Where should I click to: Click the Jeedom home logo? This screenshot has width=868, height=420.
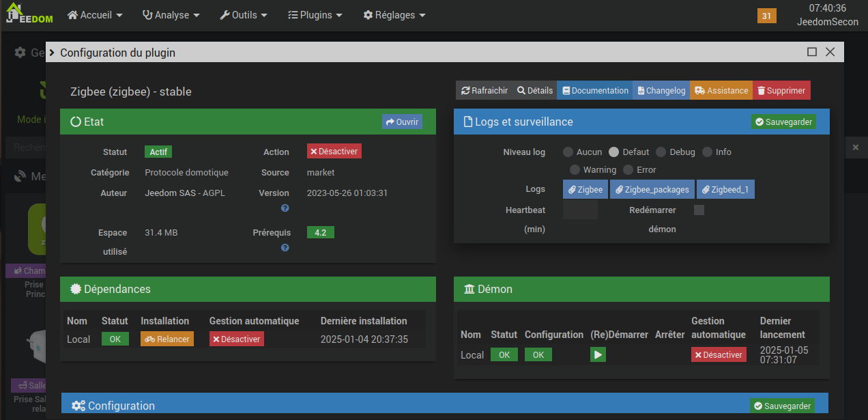pos(29,14)
